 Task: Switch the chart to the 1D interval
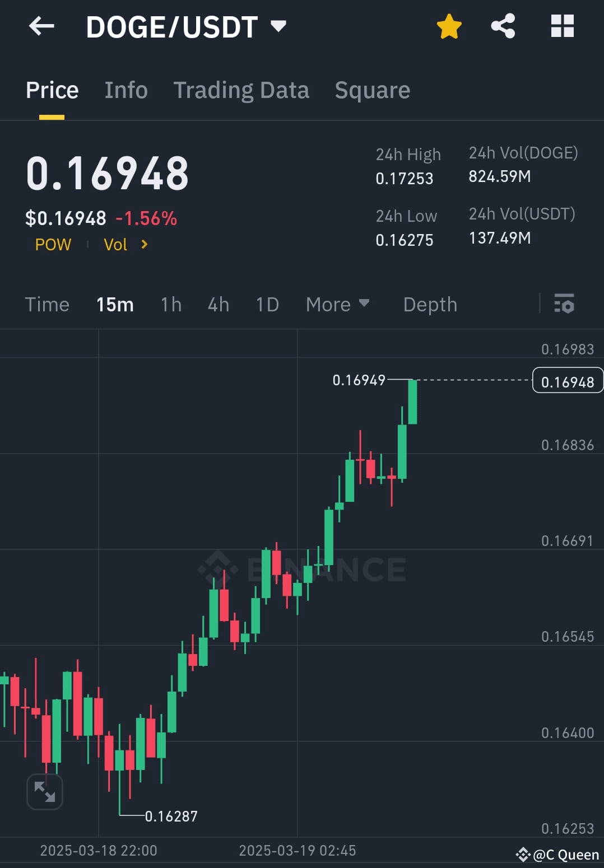tap(267, 304)
